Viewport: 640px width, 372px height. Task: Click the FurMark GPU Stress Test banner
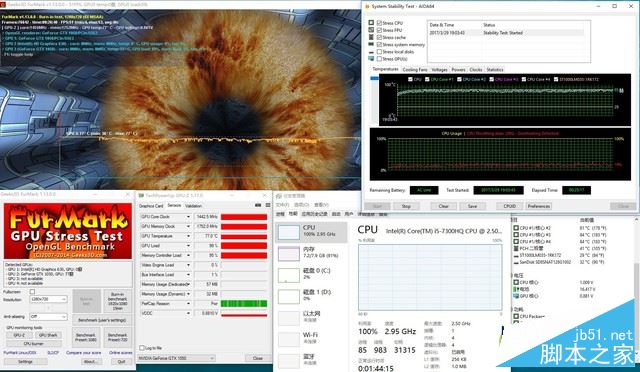[x=68, y=231]
